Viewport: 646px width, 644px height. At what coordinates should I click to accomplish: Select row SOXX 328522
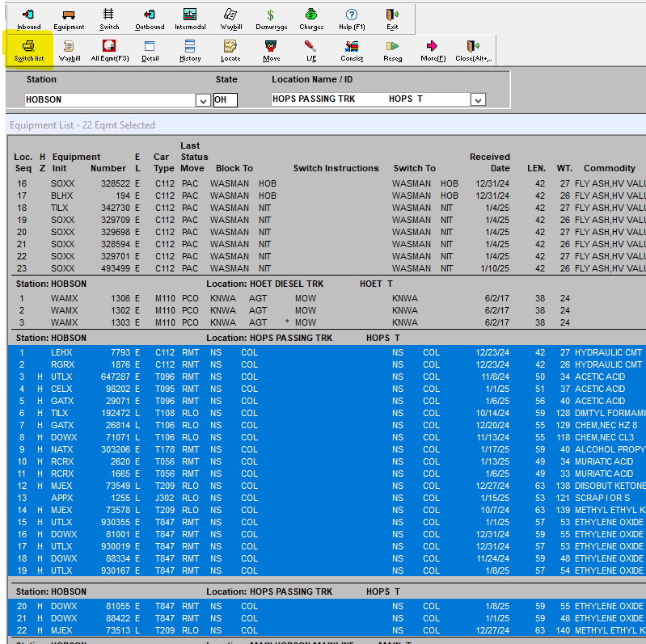(x=327, y=183)
